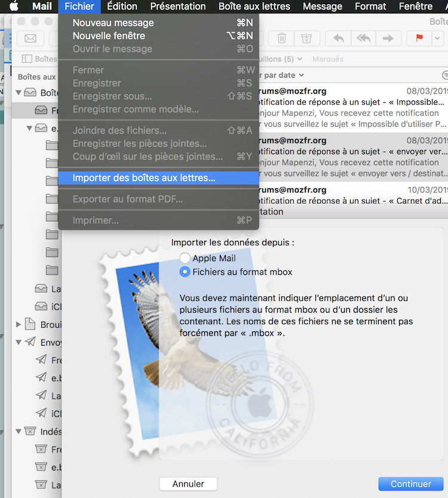This screenshot has width=448, height=498.
Task: Select the Brouillons drafts mailbox icon
Action: click(30, 324)
